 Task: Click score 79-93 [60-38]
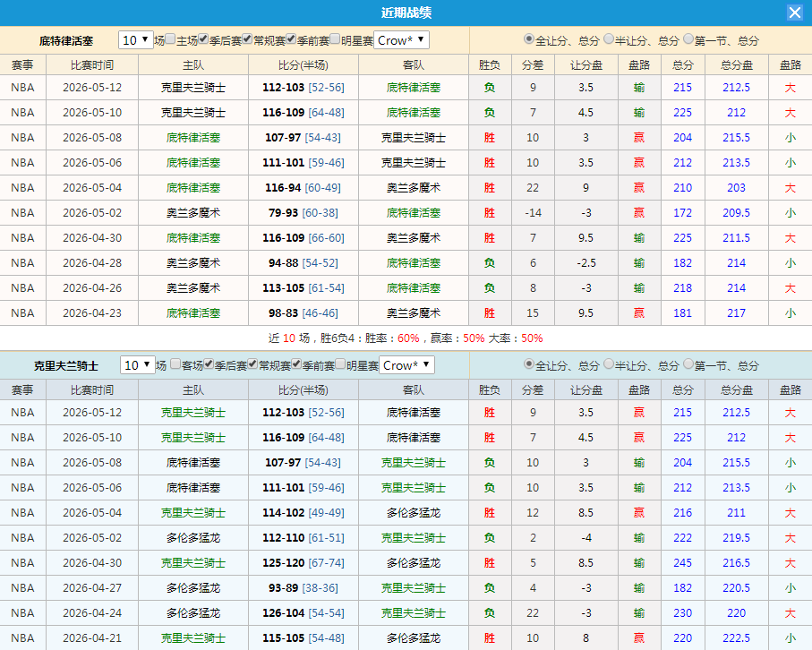(303, 213)
